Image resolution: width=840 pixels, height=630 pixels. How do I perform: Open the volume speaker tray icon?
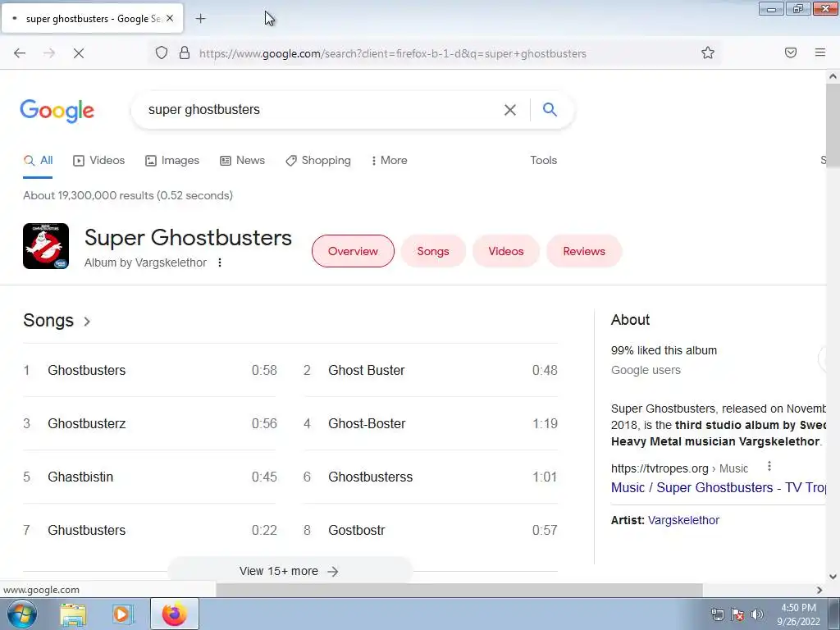tap(757, 614)
